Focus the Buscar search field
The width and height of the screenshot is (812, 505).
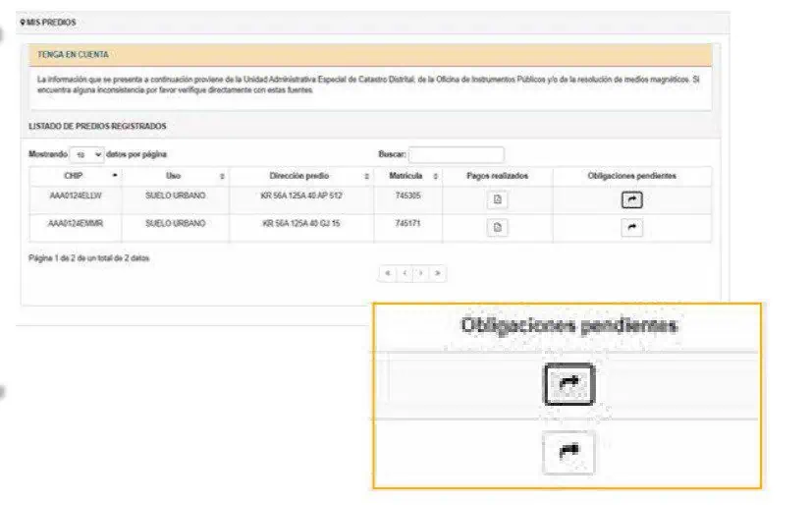pos(457,154)
